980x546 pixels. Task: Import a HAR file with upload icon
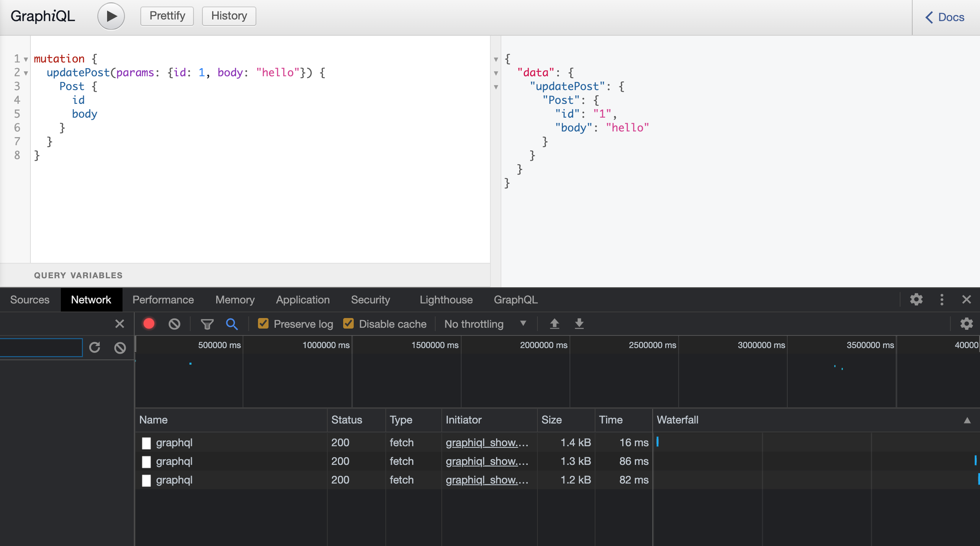[x=554, y=324]
